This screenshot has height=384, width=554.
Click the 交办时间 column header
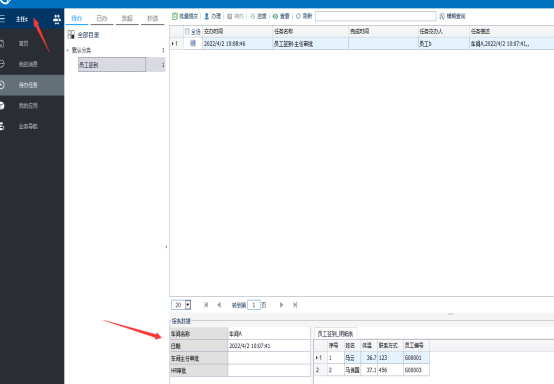(x=237, y=31)
